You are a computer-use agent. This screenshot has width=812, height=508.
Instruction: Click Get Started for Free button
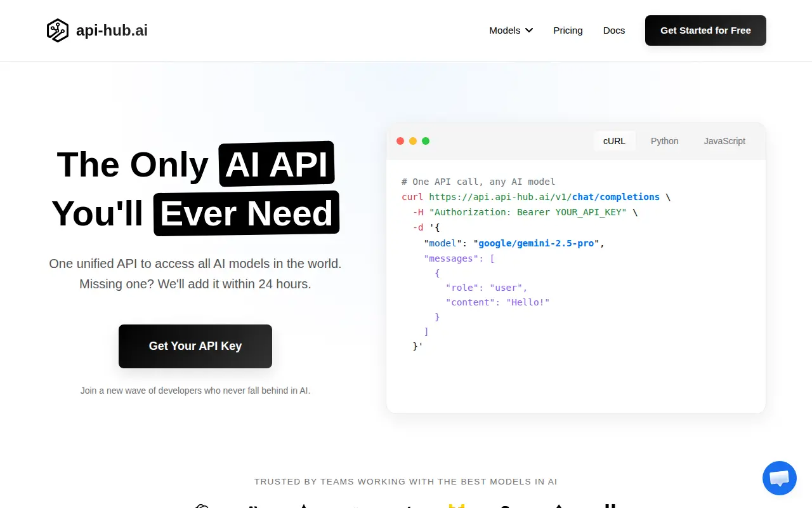pyautogui.click(x=705, y=30)
